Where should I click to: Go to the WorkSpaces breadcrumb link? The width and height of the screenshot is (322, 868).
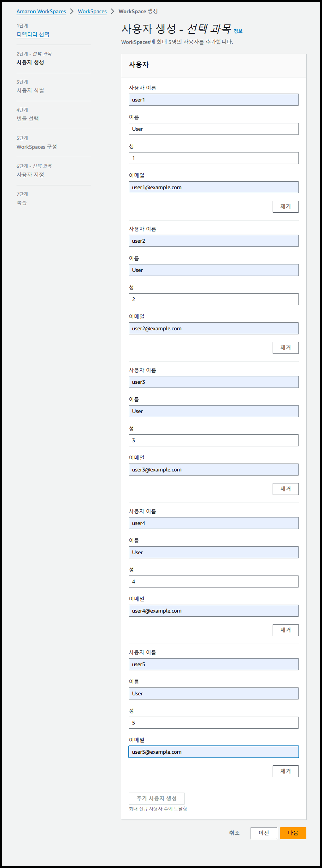92,11
